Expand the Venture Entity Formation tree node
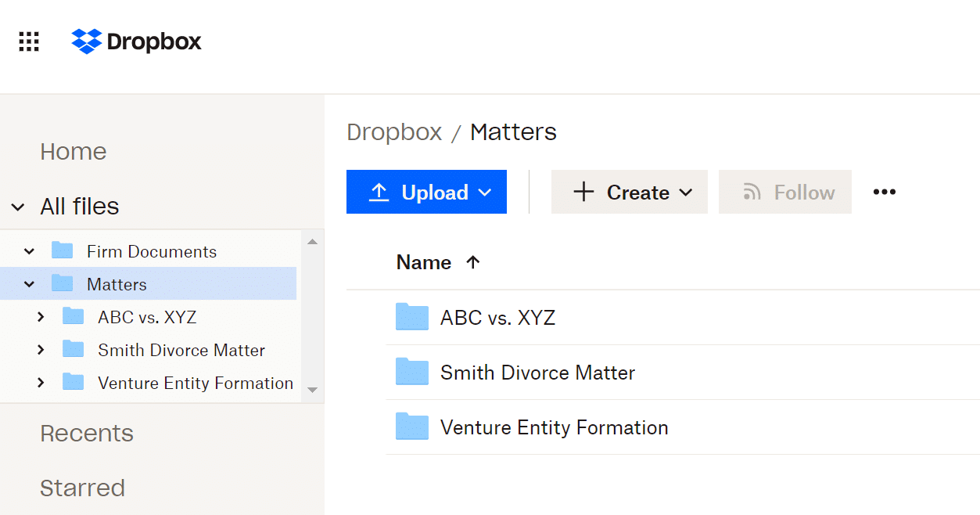 [x=41, y=383]
